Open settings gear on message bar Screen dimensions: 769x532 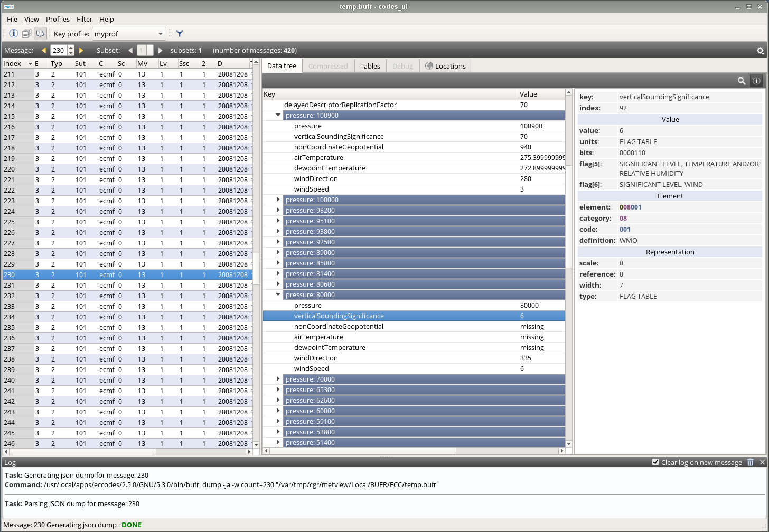(x=761, y=51)
